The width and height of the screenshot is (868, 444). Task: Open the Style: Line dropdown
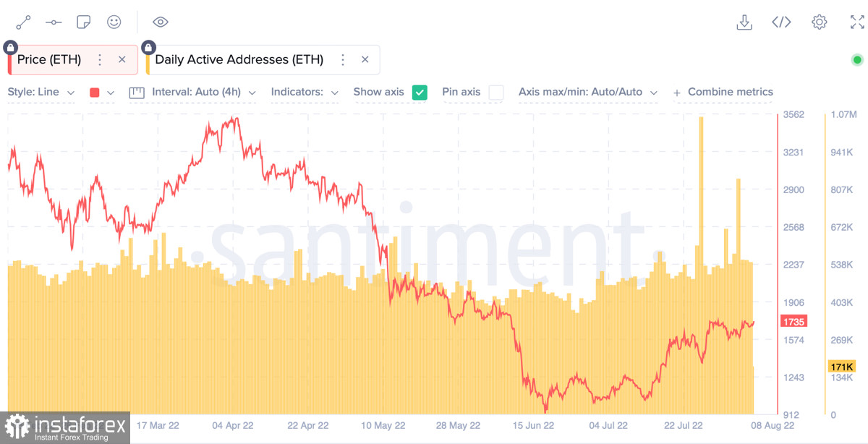[x=41, y=93]
